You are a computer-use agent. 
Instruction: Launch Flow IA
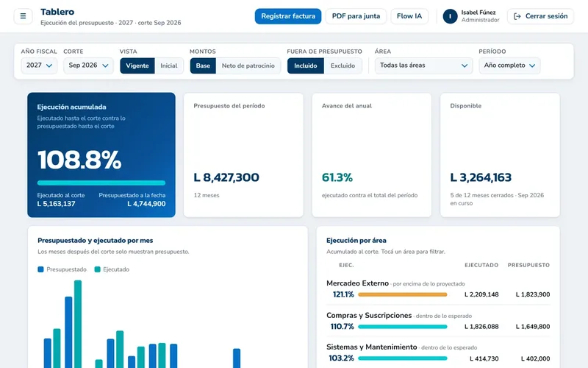point(409,16)
